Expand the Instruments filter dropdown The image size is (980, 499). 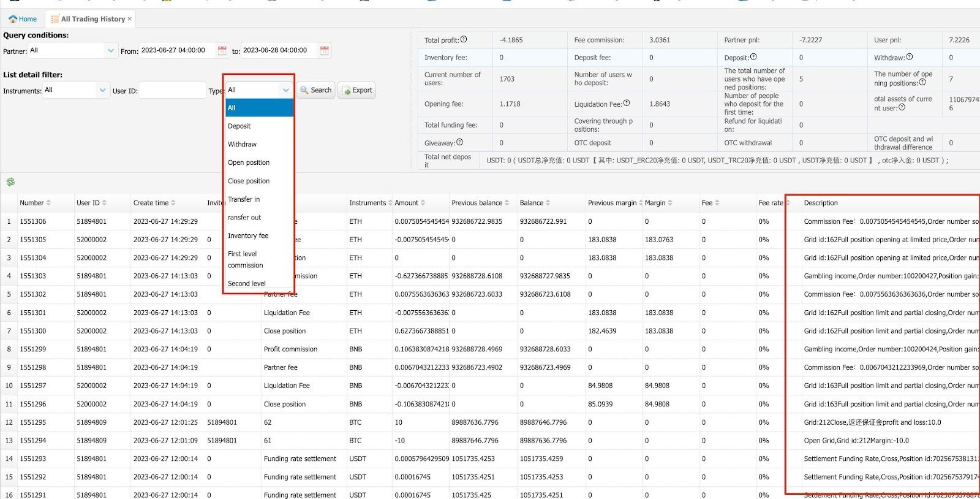[x=102, y=90]
